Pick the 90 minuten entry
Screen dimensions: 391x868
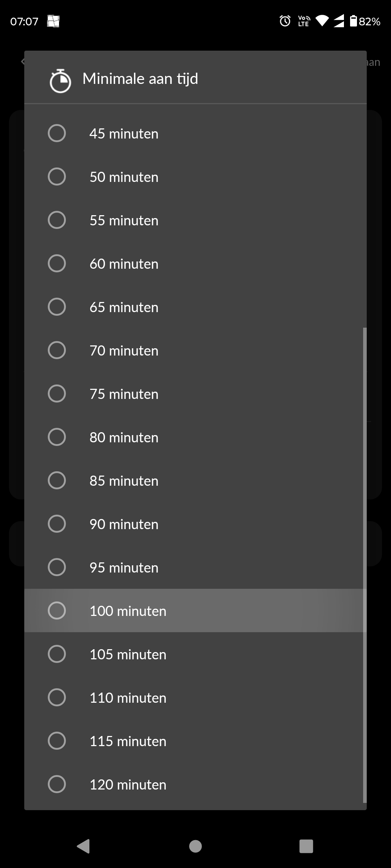(195, 524)
